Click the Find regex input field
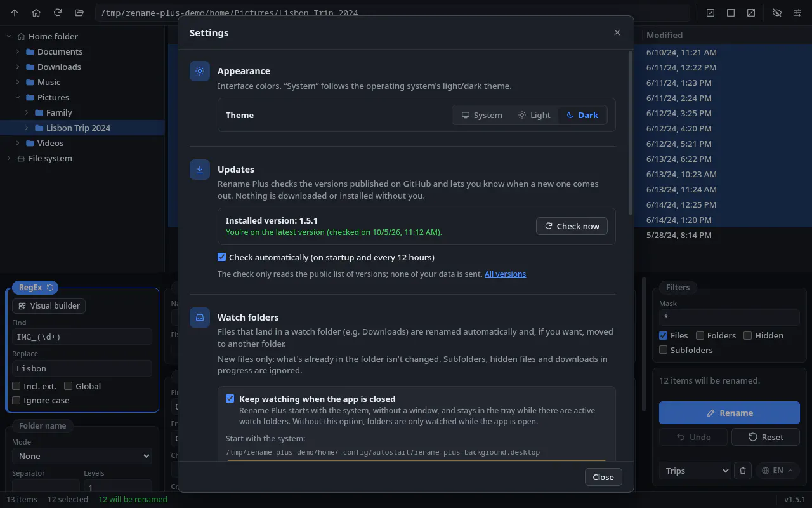The image size is (812, 508). (x=82, y=337)
